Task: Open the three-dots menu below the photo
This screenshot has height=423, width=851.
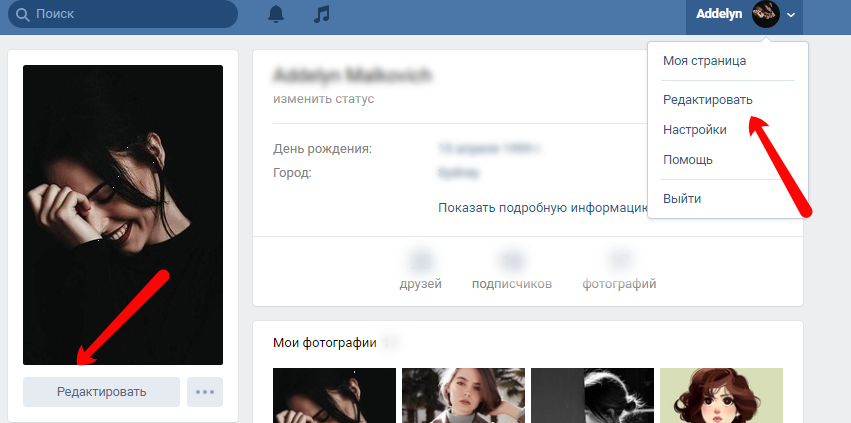Action: 205,392
